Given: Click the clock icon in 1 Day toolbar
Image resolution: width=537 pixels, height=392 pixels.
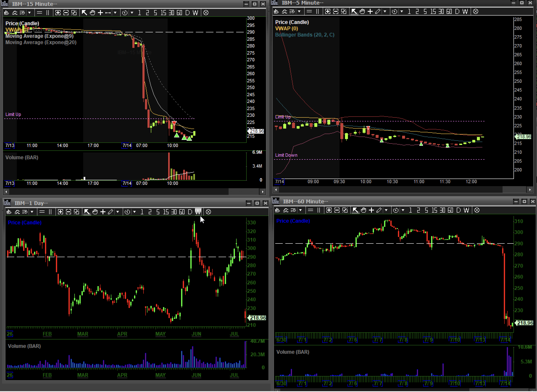Looking at the screenshot, I should [128, 212].
